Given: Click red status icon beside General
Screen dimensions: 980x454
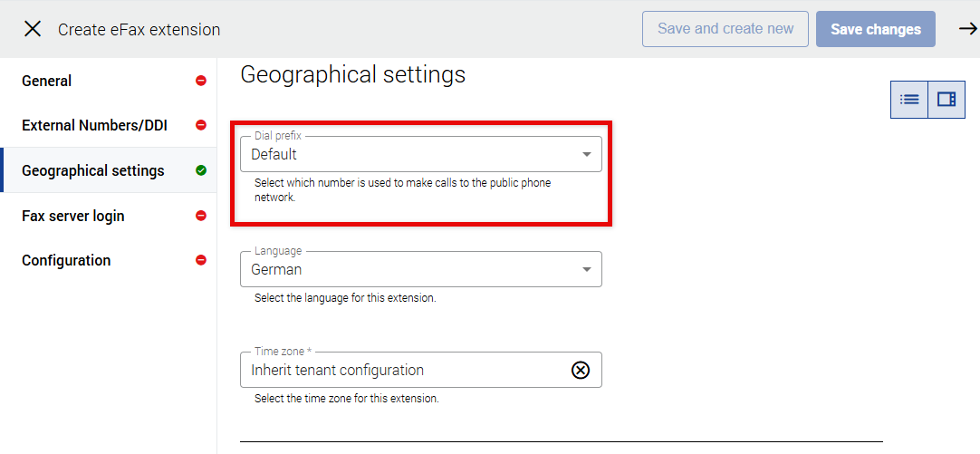Looking at the screenshot, I should click(x=201, y=81).
